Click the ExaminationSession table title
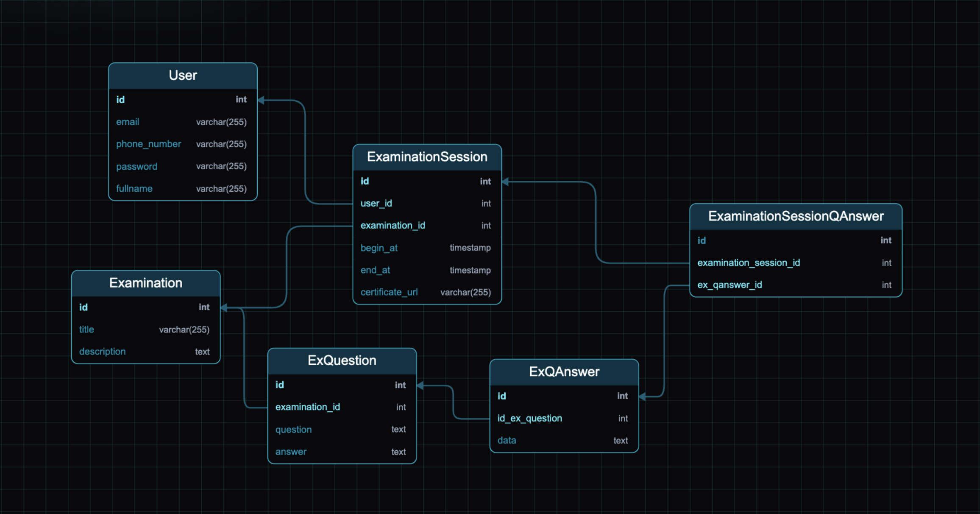The image size is (980, 514). tap(427, 157)
